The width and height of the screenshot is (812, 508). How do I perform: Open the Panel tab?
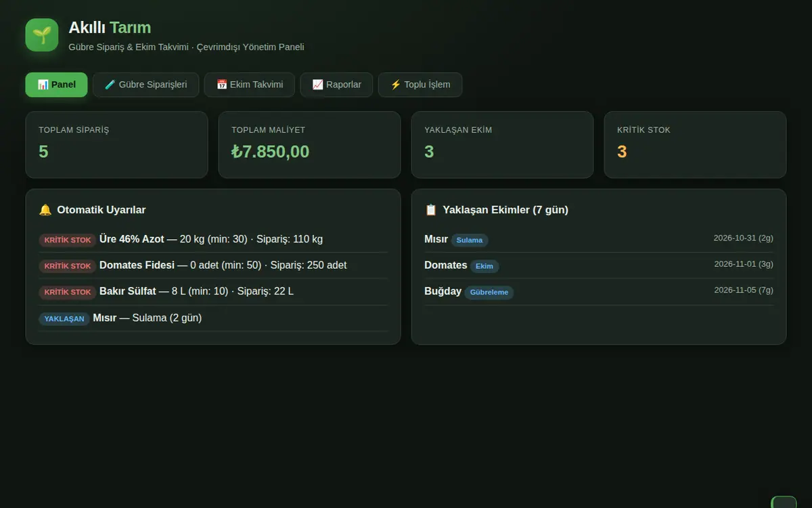pyautogui.click(x=57, y=85)
